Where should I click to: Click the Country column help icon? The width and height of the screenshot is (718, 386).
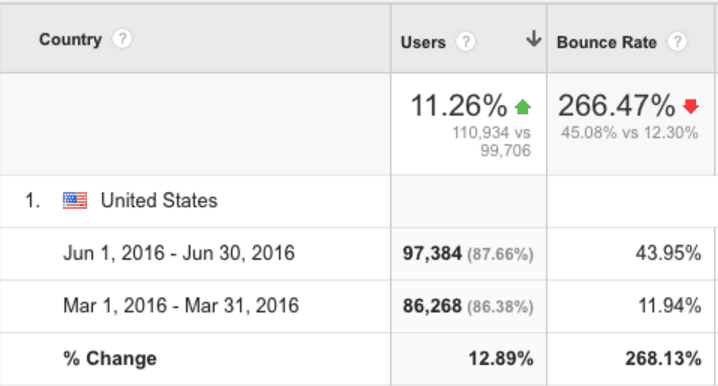(x=122, y=39)
